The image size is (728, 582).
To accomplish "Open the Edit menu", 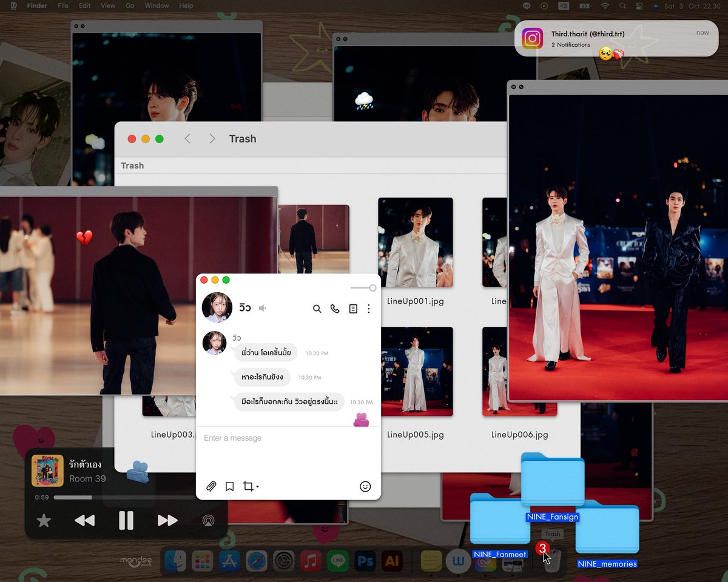I will pyautogui.click(x=84, y=5).
